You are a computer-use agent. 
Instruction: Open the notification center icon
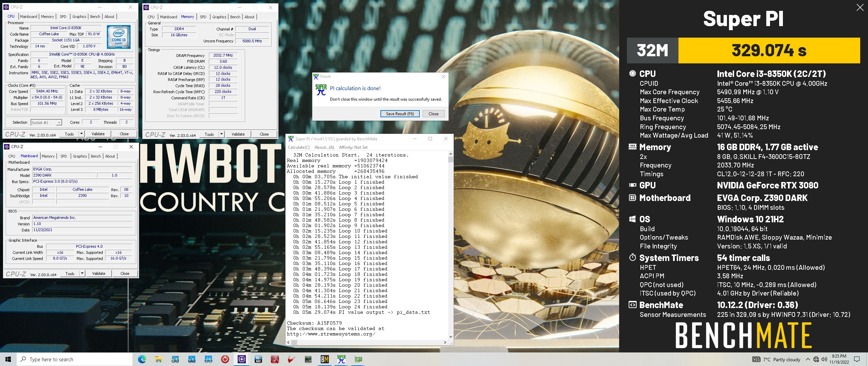(x=857, y=359)
